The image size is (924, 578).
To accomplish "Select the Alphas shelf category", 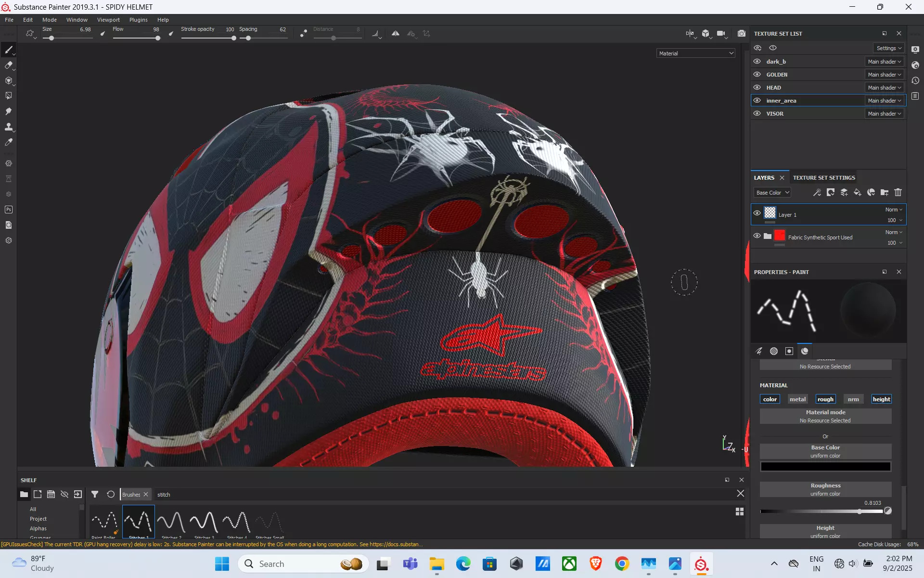I will click(x=38, y=528).
